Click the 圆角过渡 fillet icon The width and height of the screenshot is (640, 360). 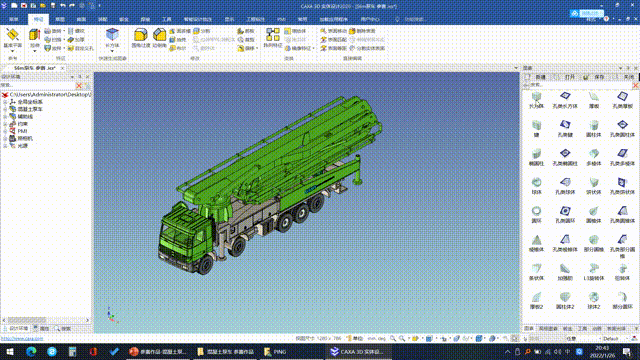click(x=141, y=38)
